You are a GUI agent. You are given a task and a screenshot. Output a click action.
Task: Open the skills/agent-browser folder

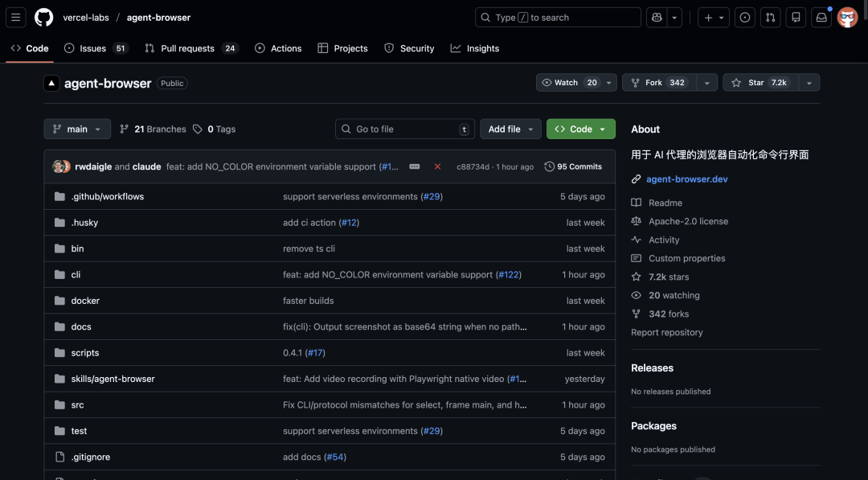(x=113, y=379)
